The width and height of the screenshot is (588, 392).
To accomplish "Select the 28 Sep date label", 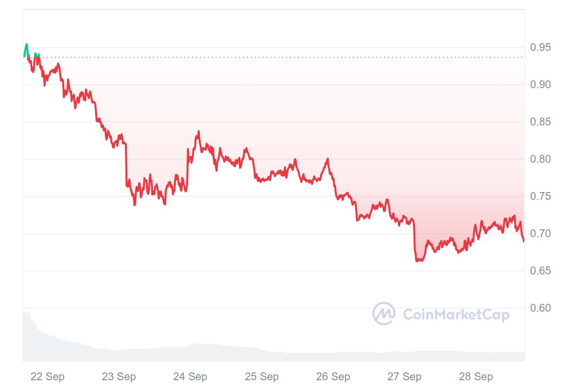I will pyautogui.click(x=476, y=376).
